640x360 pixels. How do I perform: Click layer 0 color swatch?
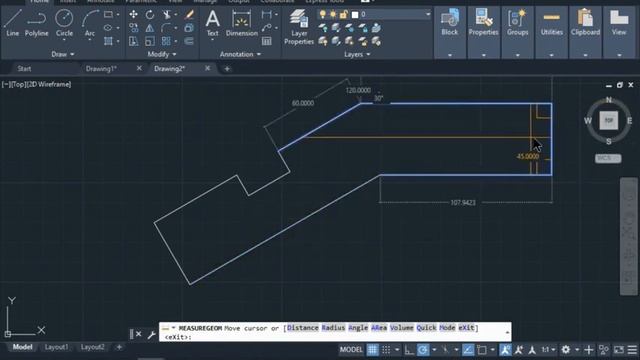pyautogui.click(x=355, y=15)
